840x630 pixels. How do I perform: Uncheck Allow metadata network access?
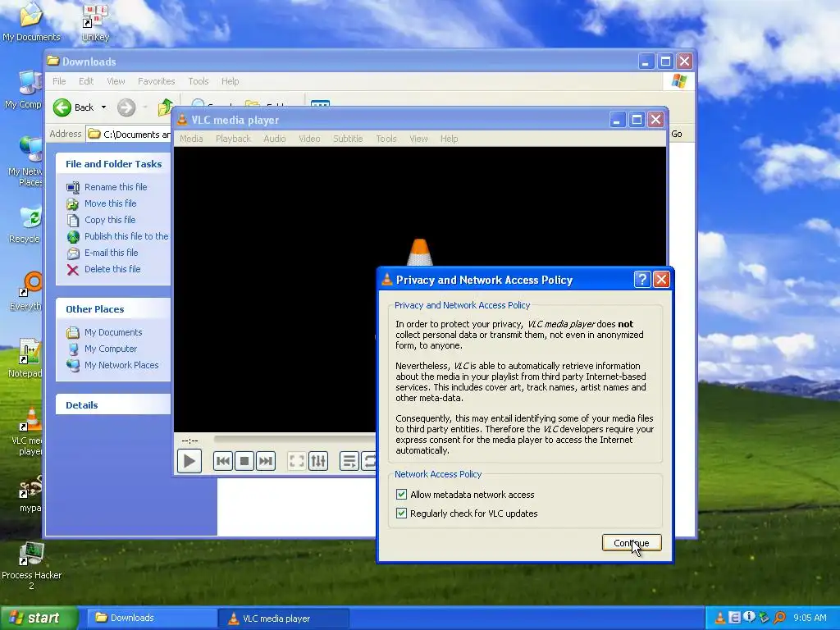point(401,495)
